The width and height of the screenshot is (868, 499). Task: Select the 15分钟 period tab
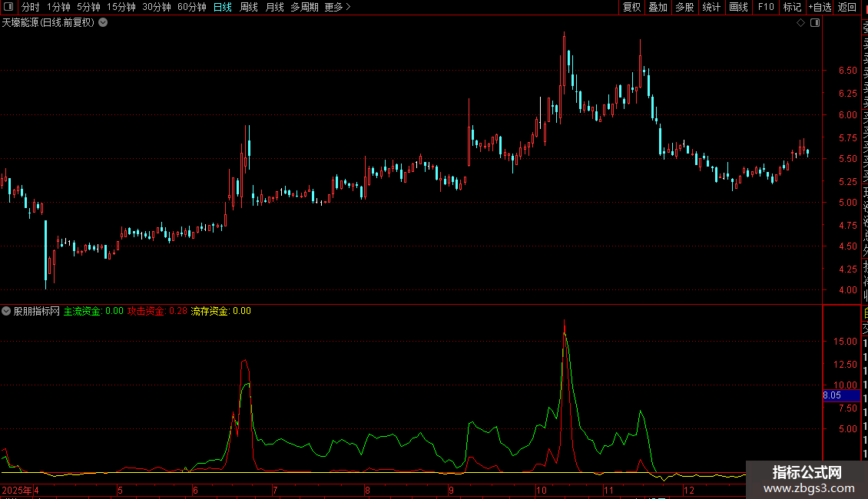coord(121,7)
